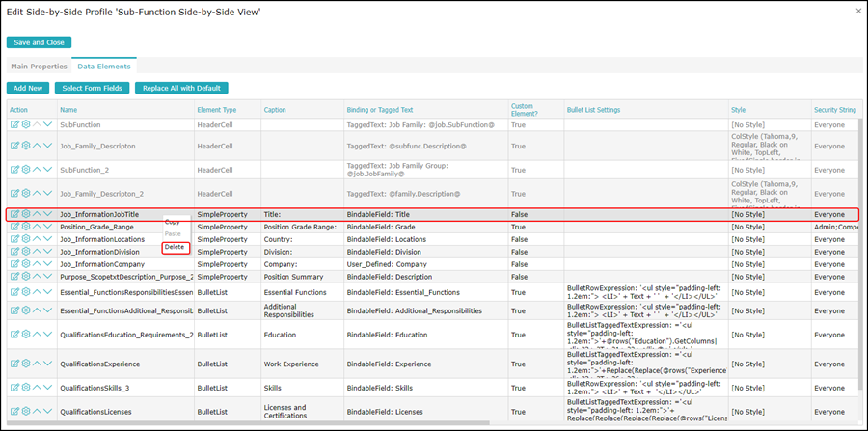
Task: Edit the Job_InformationJobTitle row
Action: point(14,214)
